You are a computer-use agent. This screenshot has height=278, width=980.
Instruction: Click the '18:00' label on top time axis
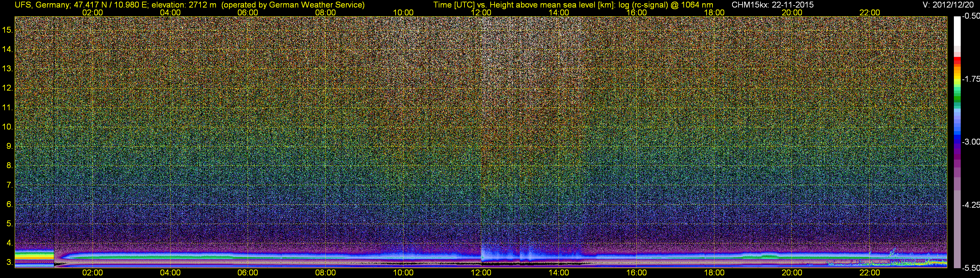coord(714,12)
